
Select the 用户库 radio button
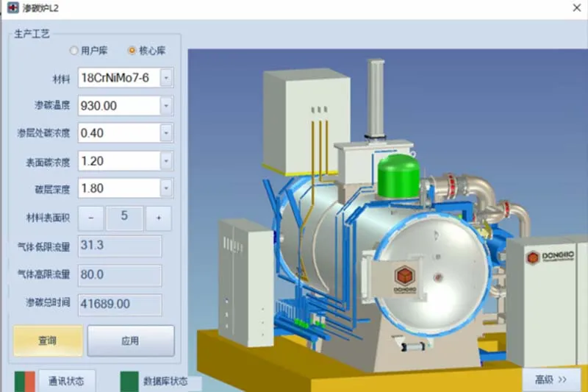pos(73,51)
